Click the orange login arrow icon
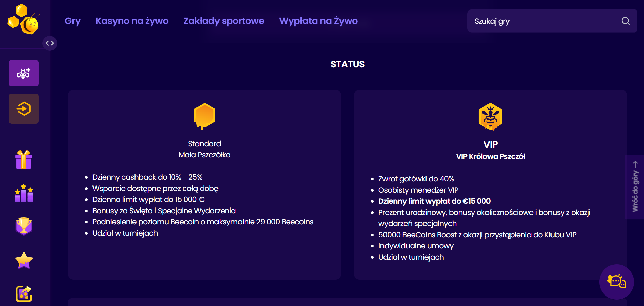The height and width of the screenshot is (306, 644). tap(24, 109)
